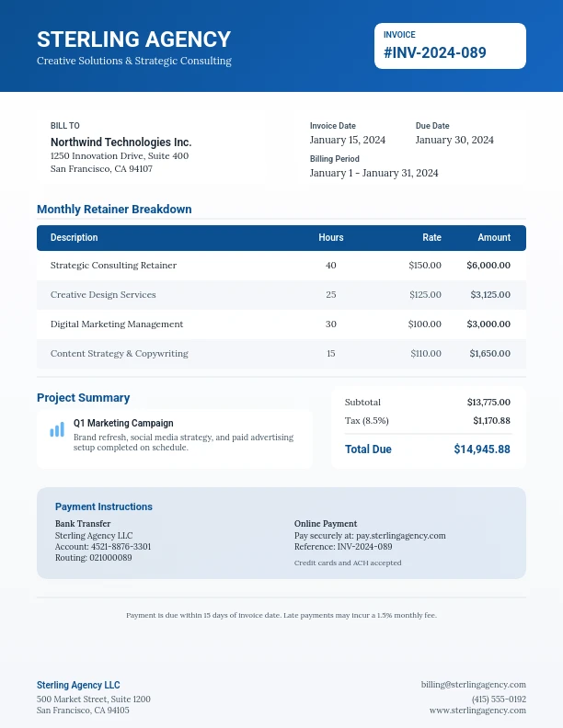This screenshot has width=563, height=728.
Task: Click the Monthly Retainer Breakdown heading
Action: 114,210
